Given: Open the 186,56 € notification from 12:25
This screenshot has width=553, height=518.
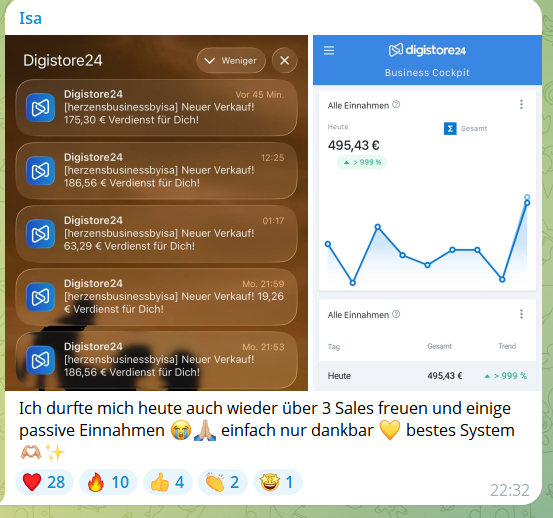Looking at the screenshot, I should [x=157, y=171].
